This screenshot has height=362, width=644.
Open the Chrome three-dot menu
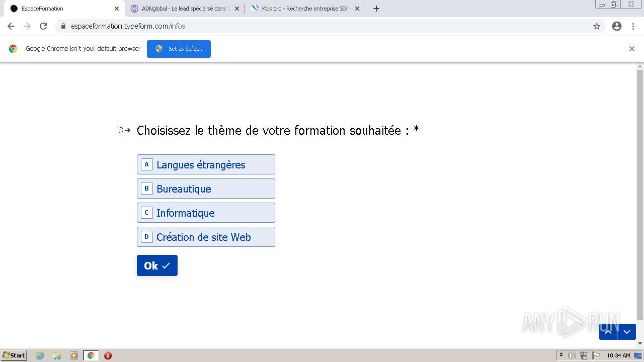coord(633,26)
